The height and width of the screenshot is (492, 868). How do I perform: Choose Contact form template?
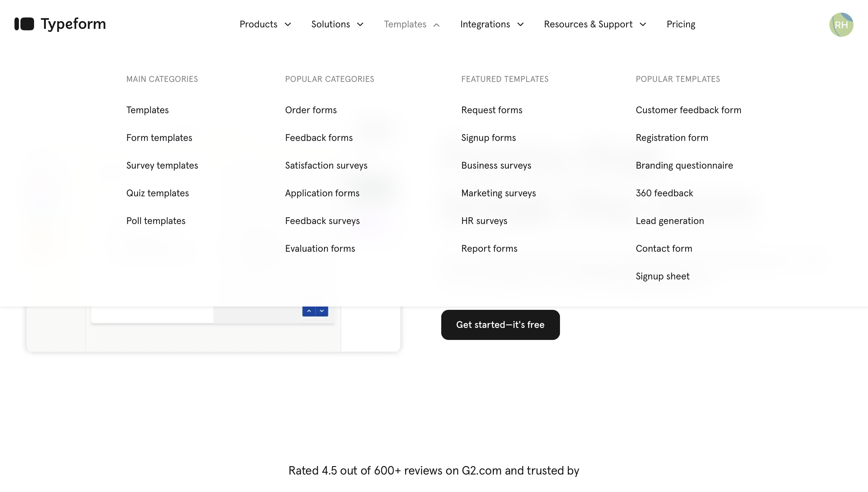tap(664, 249)
